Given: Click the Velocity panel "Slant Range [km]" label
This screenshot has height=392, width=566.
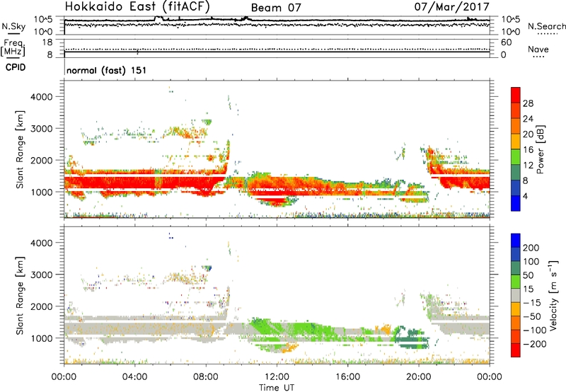Looking at the screenshot, I should (20, 295).
